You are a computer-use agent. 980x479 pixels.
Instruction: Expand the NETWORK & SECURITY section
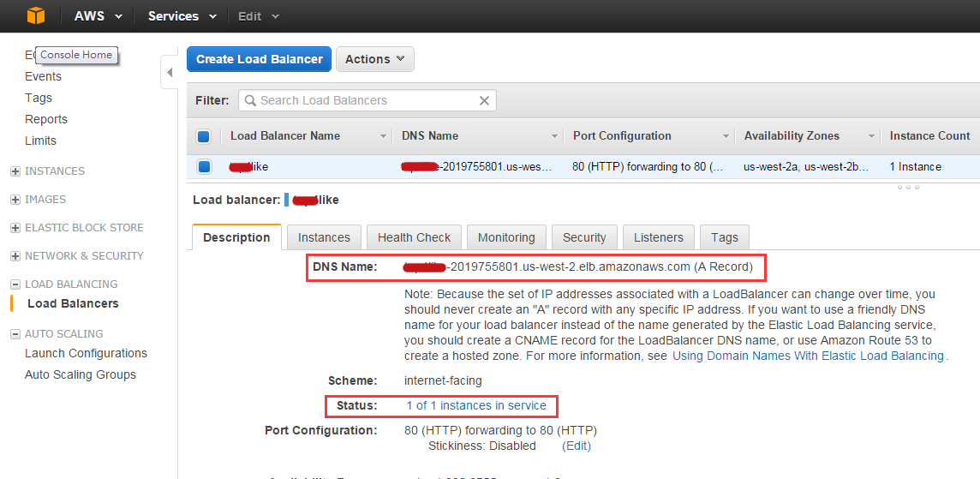15,255
